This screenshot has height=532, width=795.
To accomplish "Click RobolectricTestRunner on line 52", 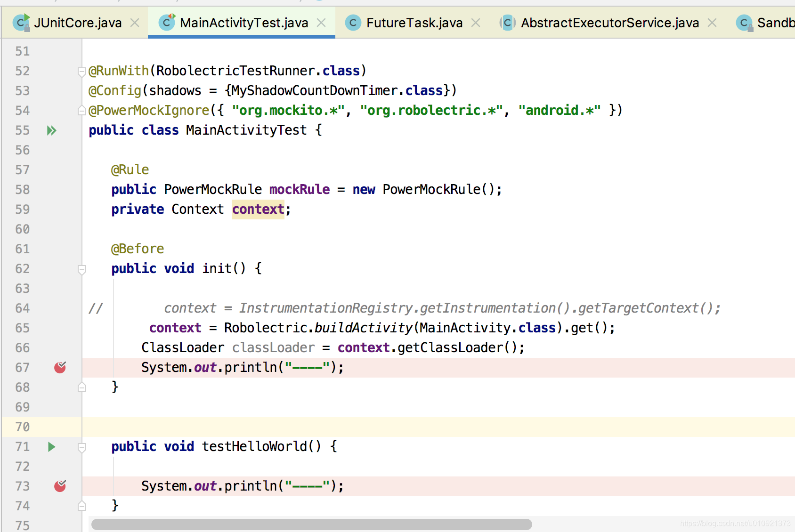I will click(235, 71).
